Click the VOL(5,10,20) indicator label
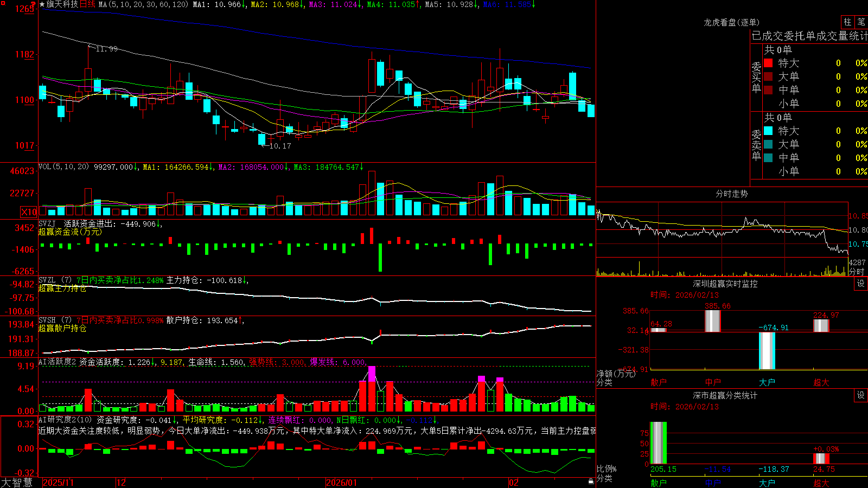The image size is (868, 488). click(x=63, y=167)
